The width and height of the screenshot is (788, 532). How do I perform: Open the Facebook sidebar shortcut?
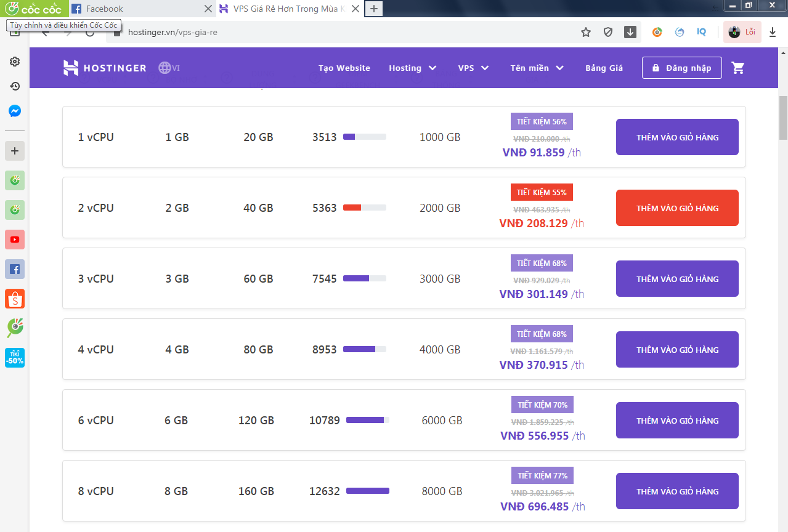[15, 269]
